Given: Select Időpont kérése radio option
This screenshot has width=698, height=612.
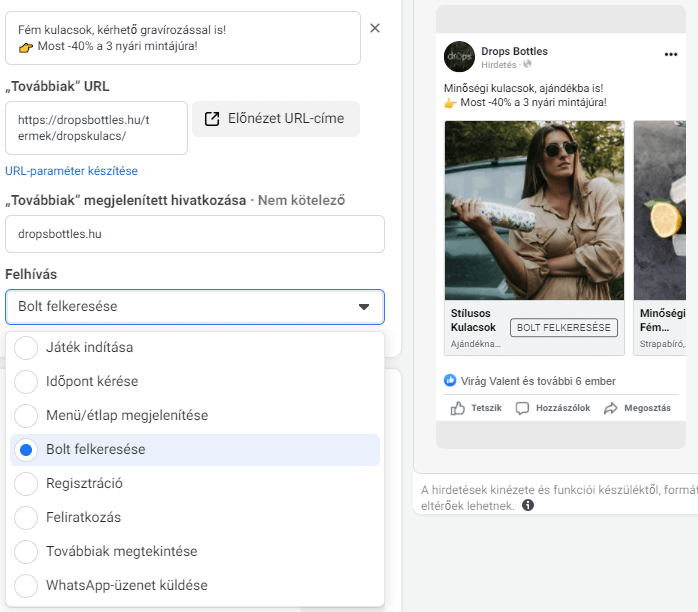Looking at the screenshot, I should (x=26, y=381).
